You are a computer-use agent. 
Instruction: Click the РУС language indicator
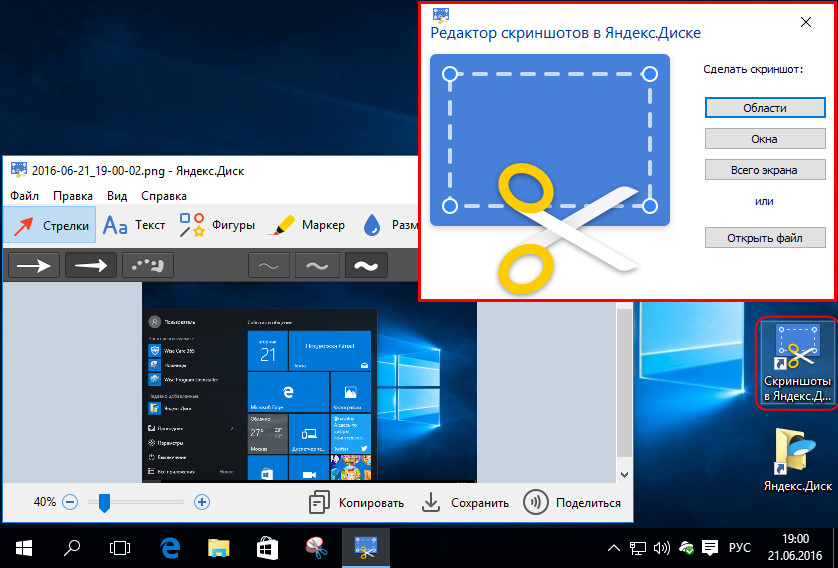click(740, 548)
